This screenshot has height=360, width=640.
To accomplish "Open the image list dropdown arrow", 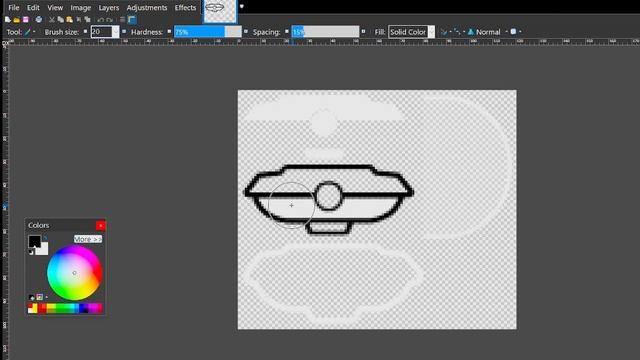I will (x=242, y=6).
